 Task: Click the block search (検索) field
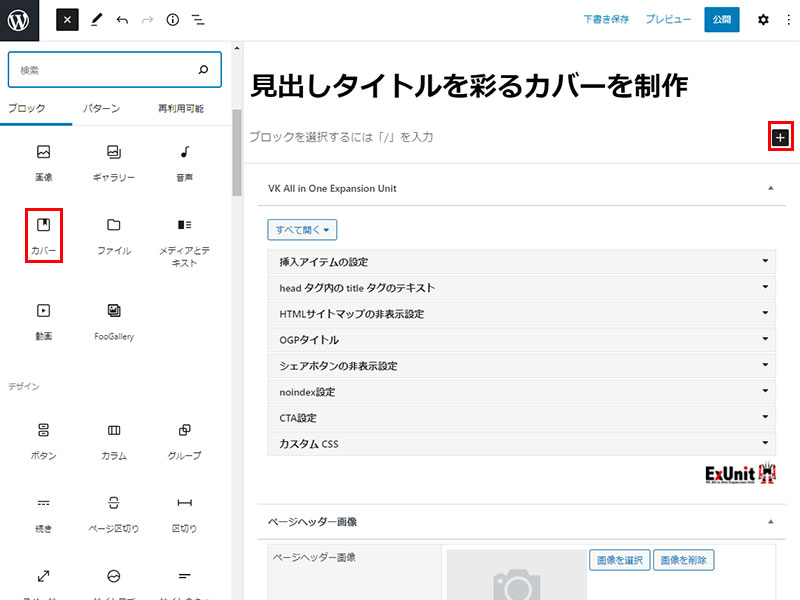(x=105, y=71)
